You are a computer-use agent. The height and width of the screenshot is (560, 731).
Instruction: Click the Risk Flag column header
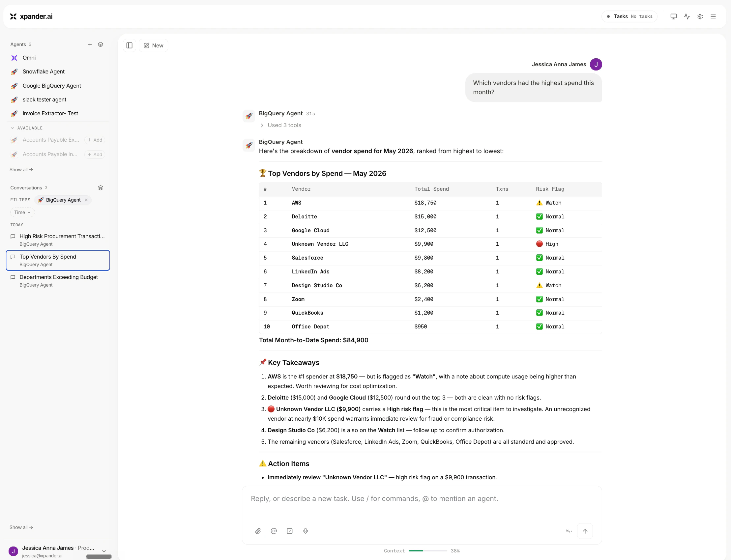[x=550, y=189]
